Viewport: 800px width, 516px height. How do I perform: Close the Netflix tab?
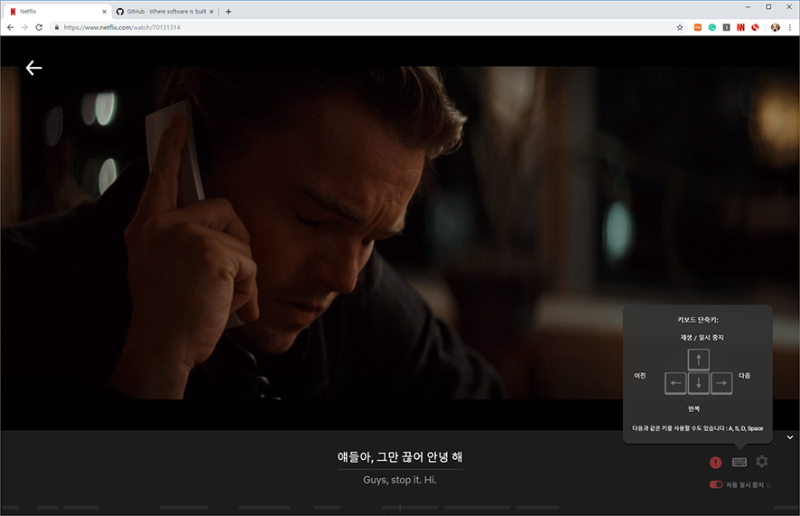pyautogui.click(x=104, y=11)
